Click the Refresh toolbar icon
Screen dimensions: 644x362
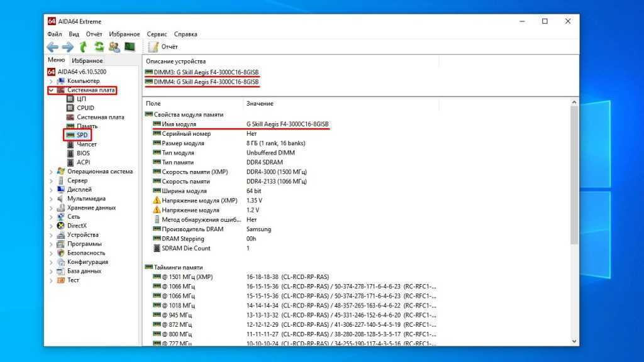pos(99,47)
